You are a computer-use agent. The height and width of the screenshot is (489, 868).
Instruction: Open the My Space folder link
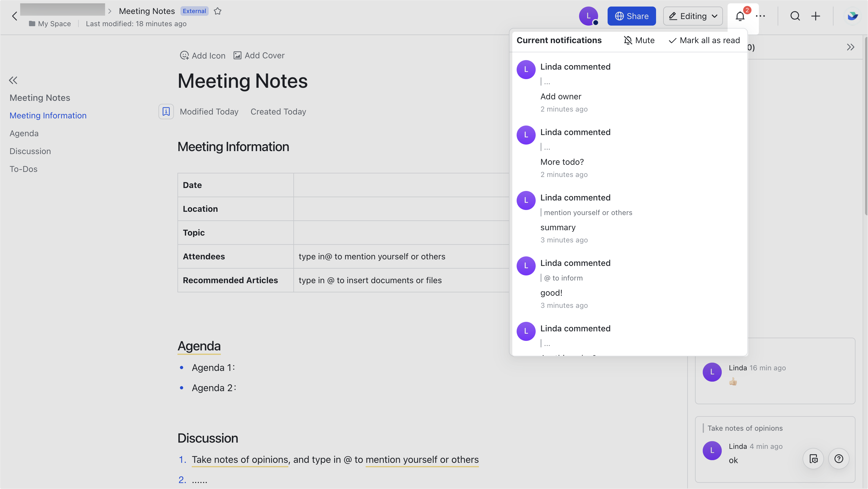click(x=50, y=23)
